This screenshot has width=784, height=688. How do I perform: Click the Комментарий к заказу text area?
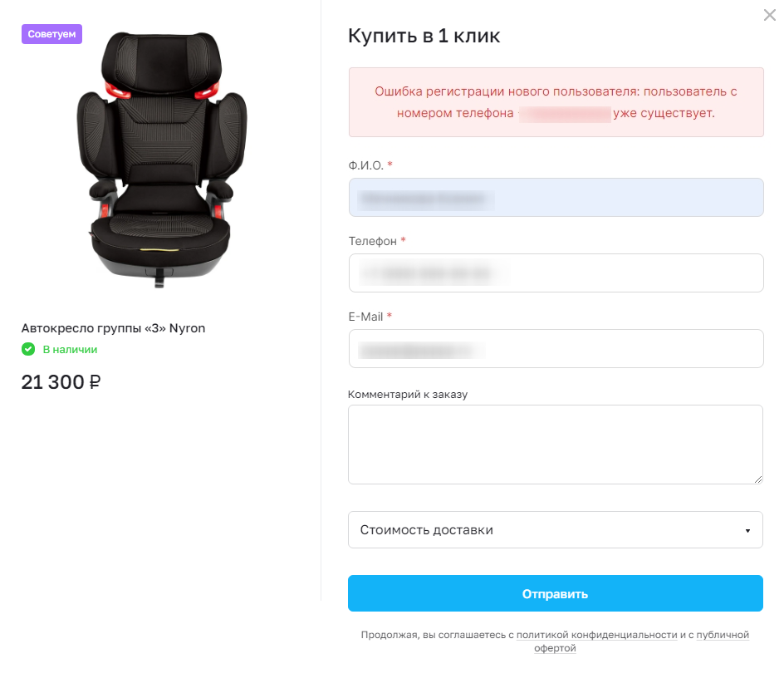[x=556, y=445]
